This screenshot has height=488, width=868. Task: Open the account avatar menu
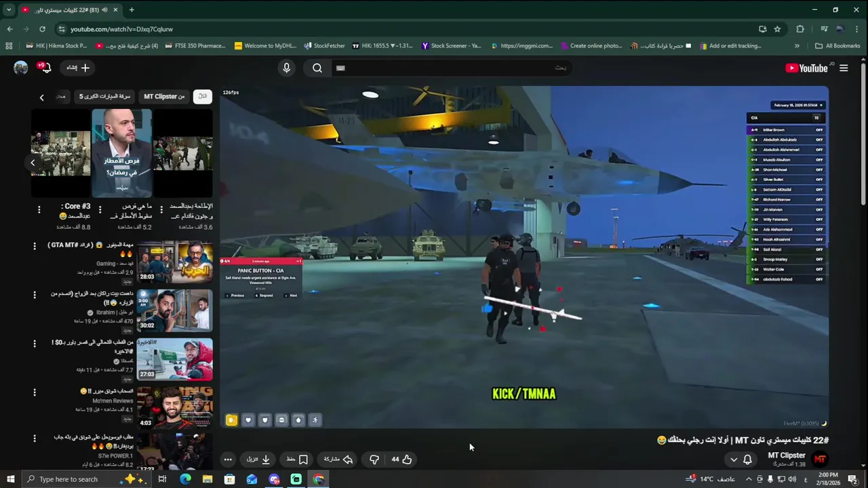21,68
